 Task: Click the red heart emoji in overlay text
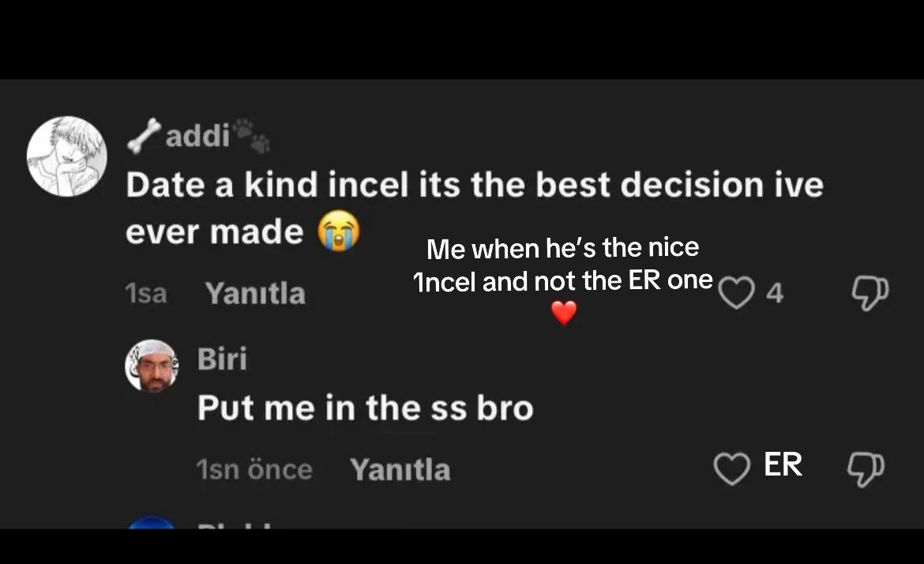click(x=564, y=312)
